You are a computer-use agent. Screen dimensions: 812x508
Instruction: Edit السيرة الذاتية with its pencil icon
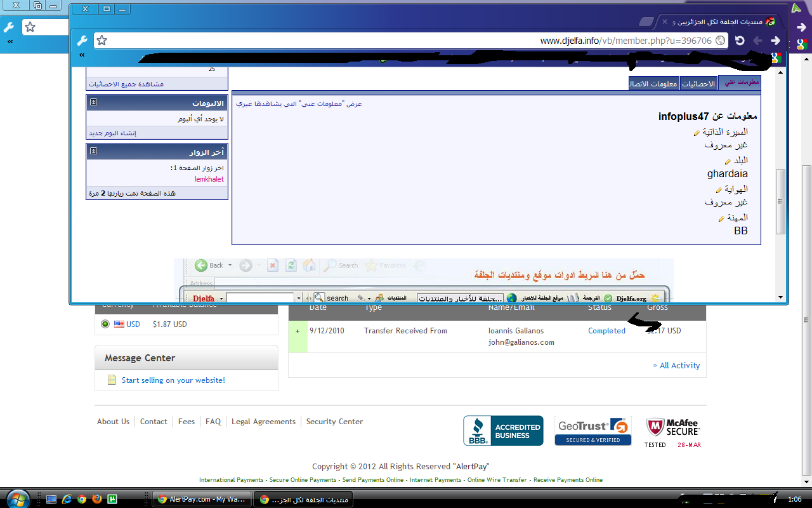pyautogui.click(x=697, y=133)
